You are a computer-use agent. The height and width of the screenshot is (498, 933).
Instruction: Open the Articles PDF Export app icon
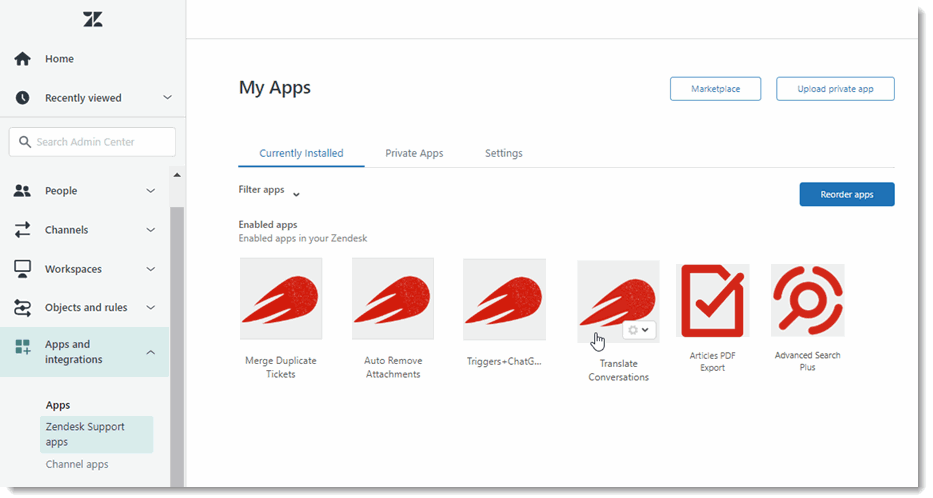point(713,300)
